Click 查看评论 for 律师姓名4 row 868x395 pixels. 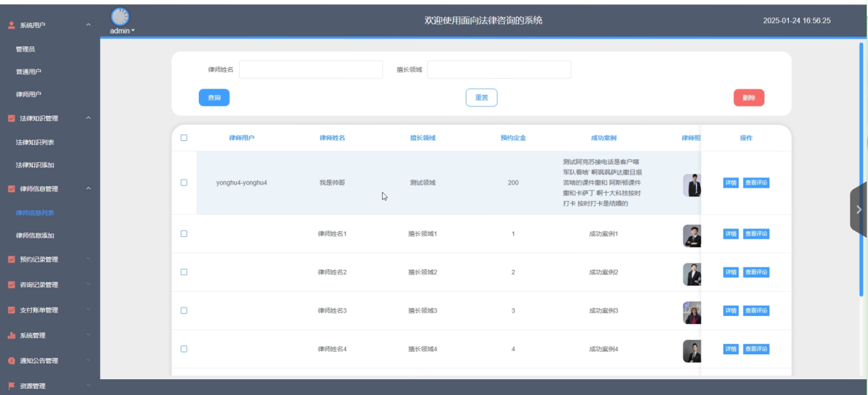[756, 349]
